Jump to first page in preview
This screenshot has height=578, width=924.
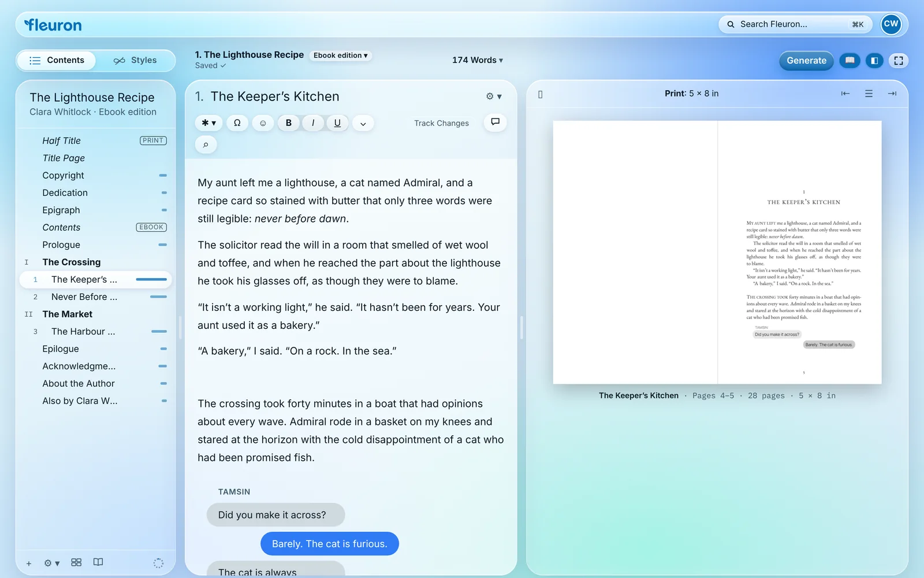point(845,94)
